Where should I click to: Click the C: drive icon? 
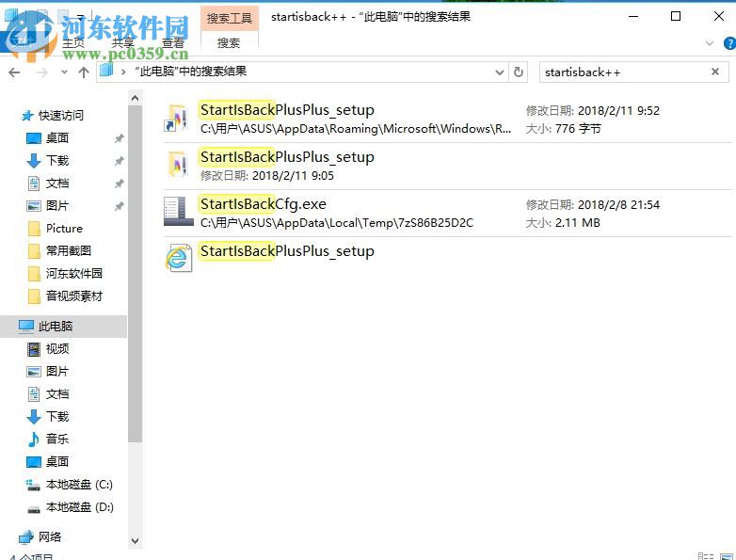(33, 485)
